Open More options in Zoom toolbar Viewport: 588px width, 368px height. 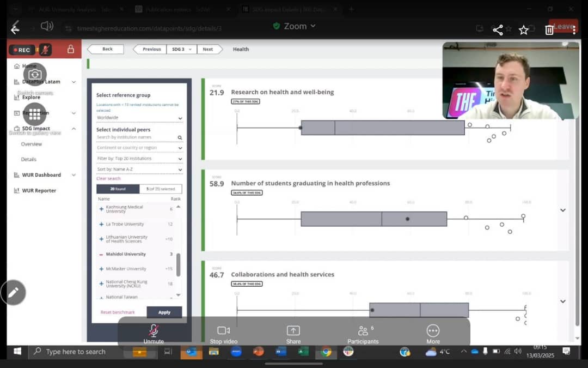[x=433, y=334]
